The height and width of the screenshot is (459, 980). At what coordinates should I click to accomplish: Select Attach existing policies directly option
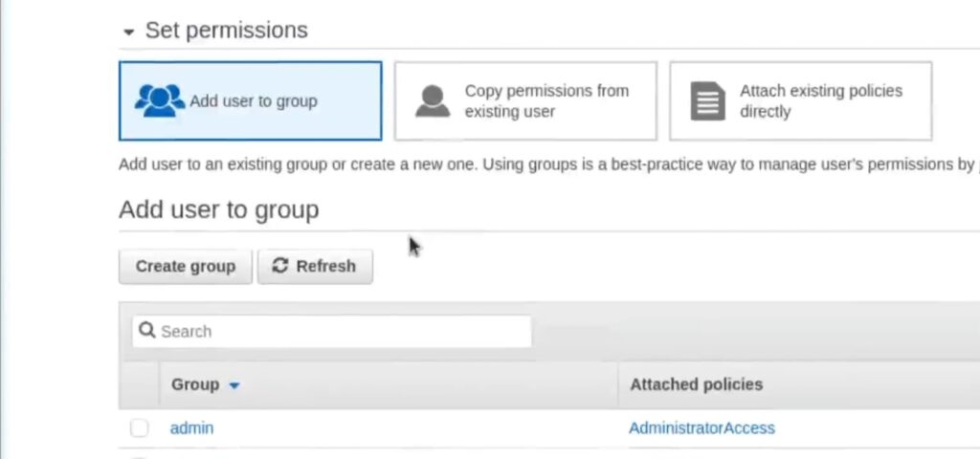point(801,100)
